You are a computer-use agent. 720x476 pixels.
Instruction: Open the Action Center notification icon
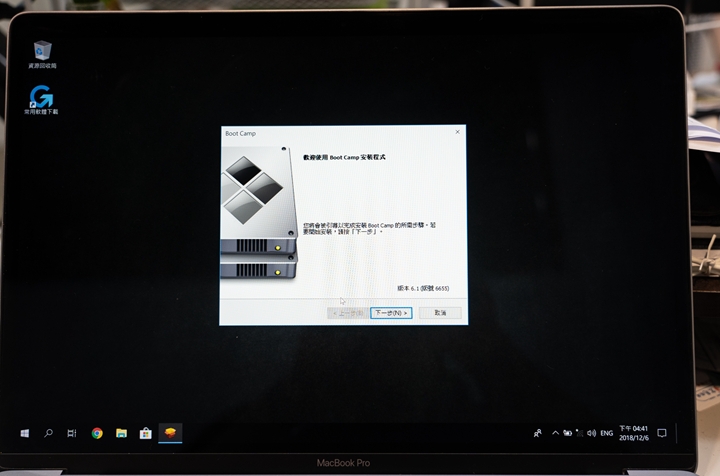click(x=662, y=433)
